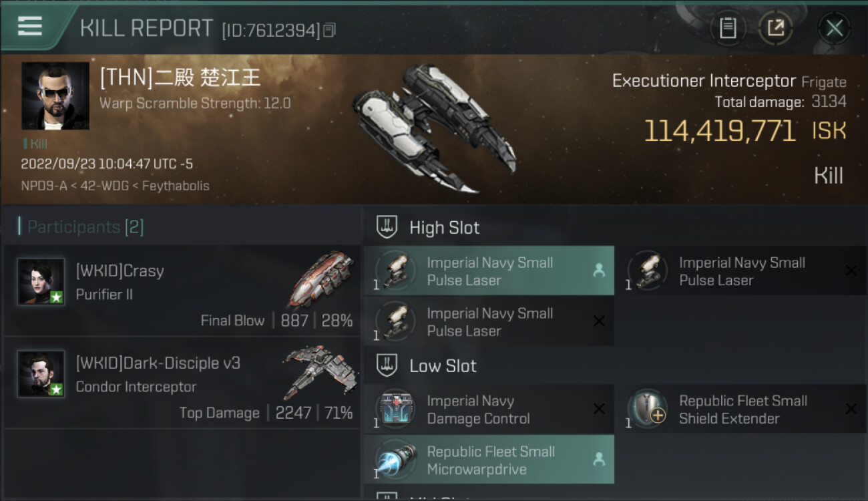868x501 pixels.
Task: Click the share kill report icon
Action: coord(775,28)
